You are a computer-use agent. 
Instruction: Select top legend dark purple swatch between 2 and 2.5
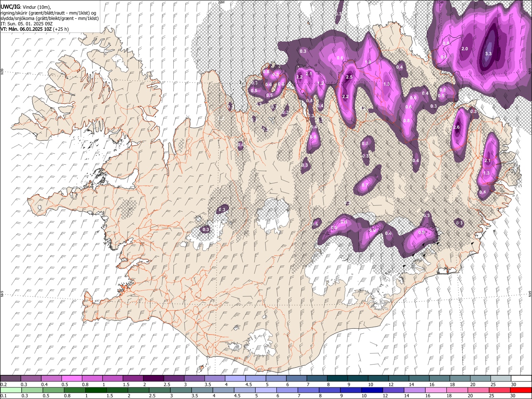153,378
